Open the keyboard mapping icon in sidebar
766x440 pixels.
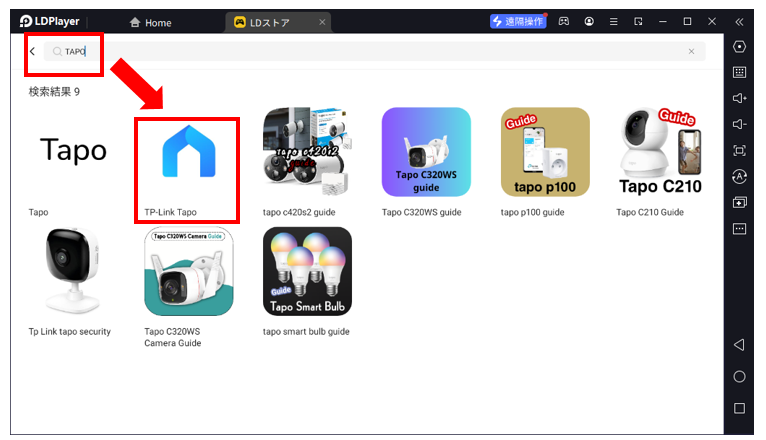pyautogui.click(x=740, y=73)
